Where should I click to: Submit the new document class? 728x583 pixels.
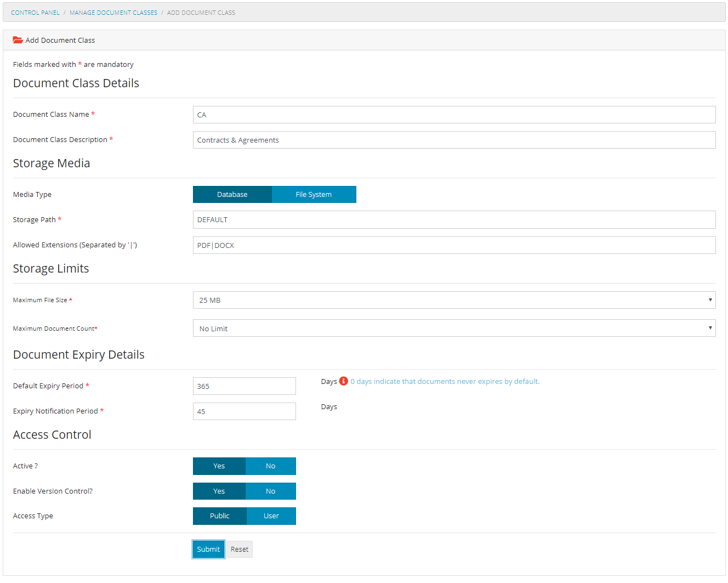click(208, 549)
